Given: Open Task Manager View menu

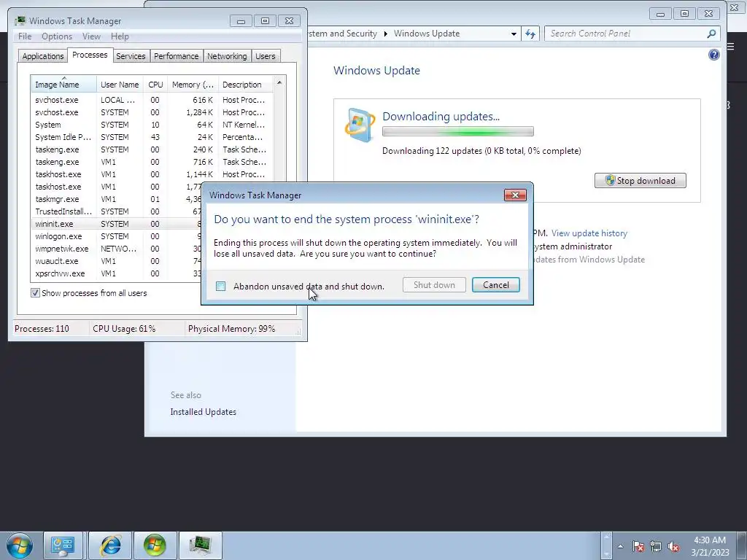Looking at the screenshot, I should [91, 36].
